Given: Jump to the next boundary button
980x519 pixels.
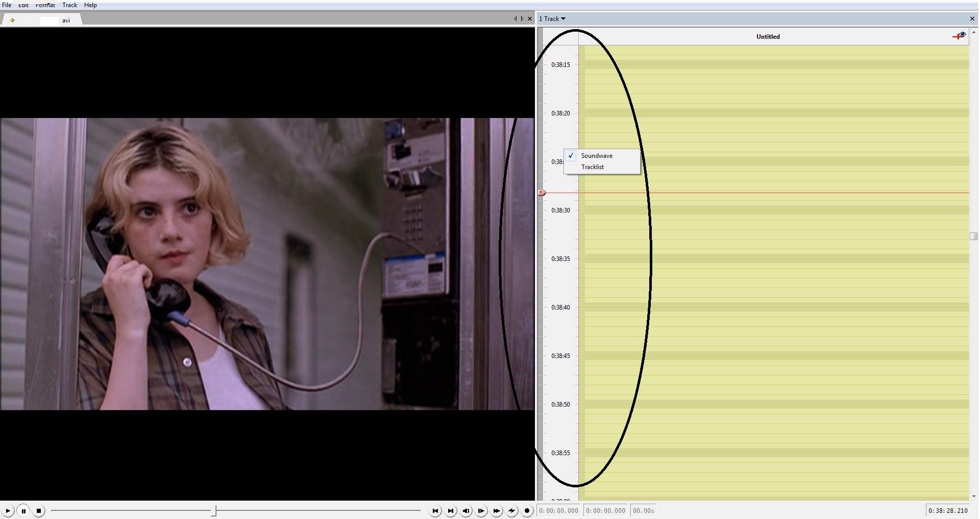Looking at the screenshot, I should click(451, 510).
